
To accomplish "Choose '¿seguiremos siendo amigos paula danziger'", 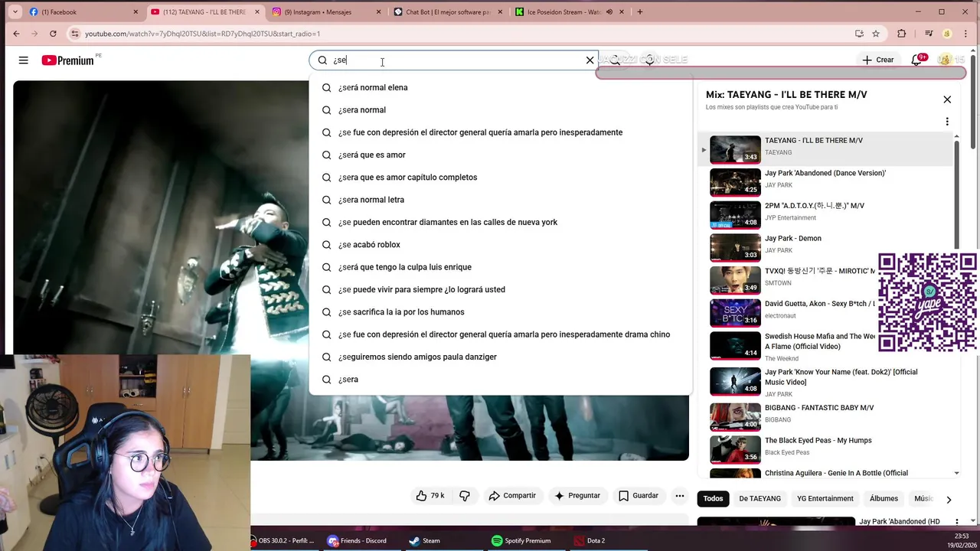I will pyautogui.click(x=501, y=357).
